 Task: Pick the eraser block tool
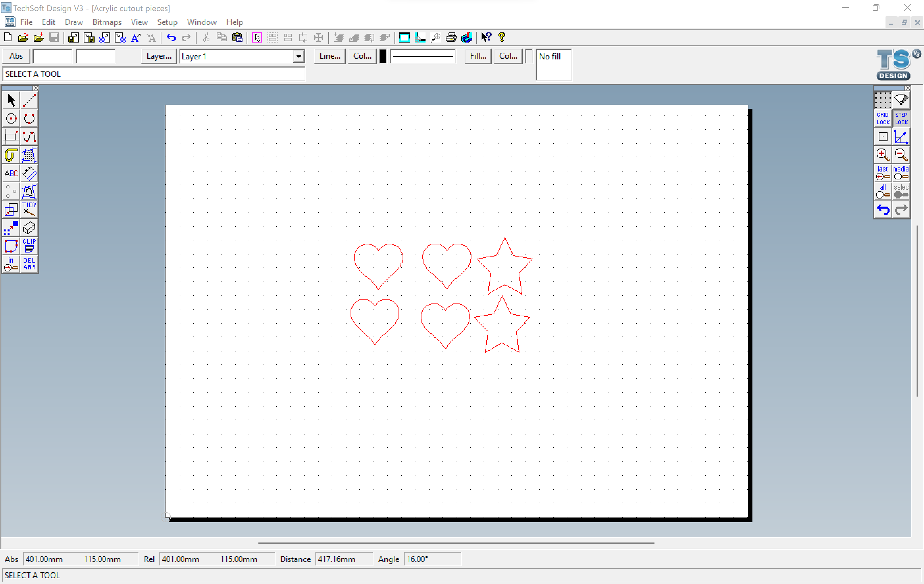coord(29,228)
